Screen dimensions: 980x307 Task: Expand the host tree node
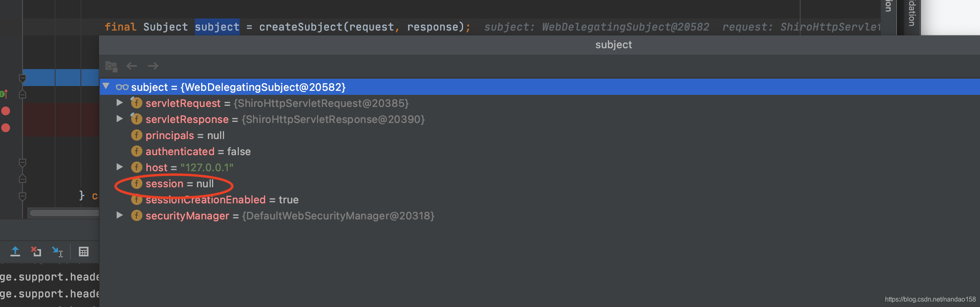[x=119, y=167]
